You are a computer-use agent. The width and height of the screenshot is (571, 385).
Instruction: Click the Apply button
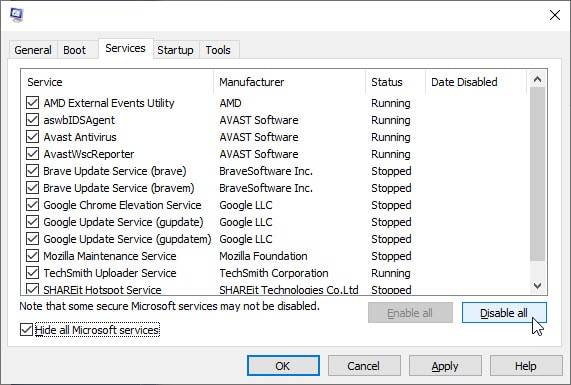[445, 366]
